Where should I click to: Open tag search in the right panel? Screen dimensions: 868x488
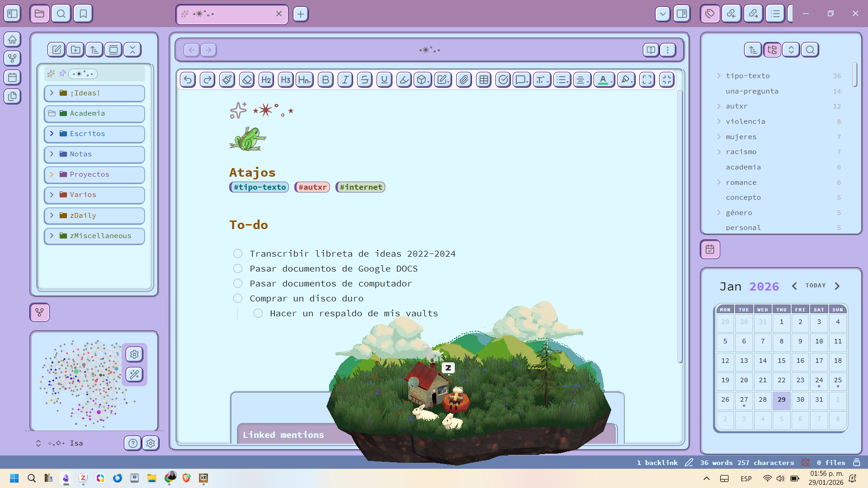coord(810,50)
